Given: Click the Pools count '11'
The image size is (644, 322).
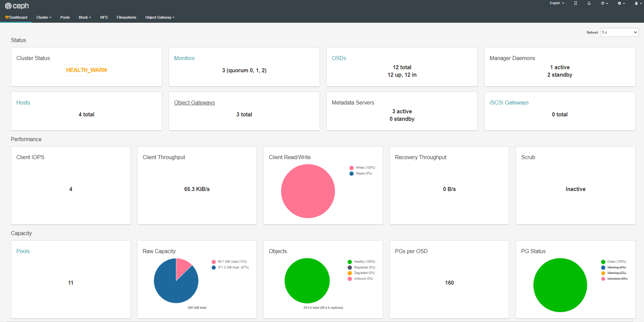Looking at the screenshot, I should click(71, 283).
